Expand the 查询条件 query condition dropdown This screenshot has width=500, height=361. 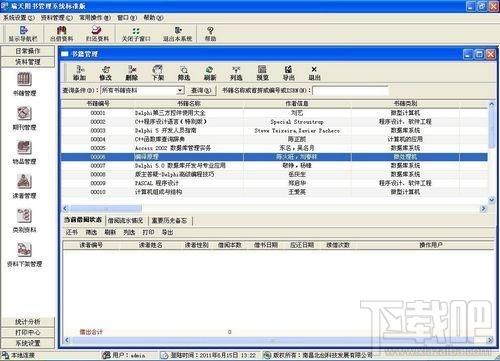pyautogui.click(x=180, y=90)
